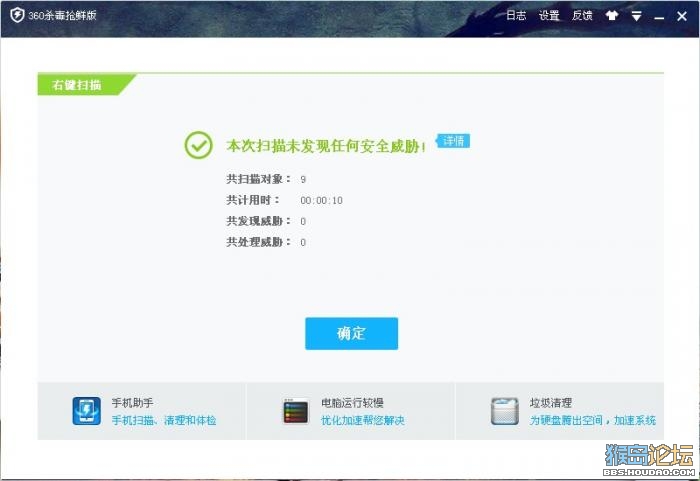Open the skin (shirt) icon
This screenshot has width=700, height=481.
pos(612,16)
